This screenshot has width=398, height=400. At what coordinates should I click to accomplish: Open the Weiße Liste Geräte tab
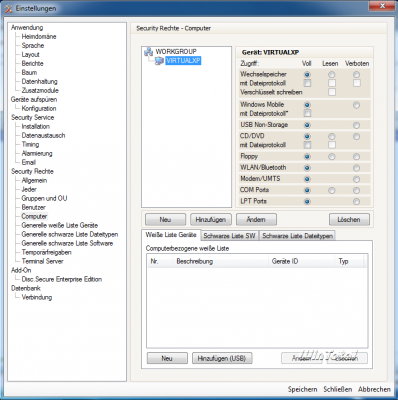(x=171, y=235)
